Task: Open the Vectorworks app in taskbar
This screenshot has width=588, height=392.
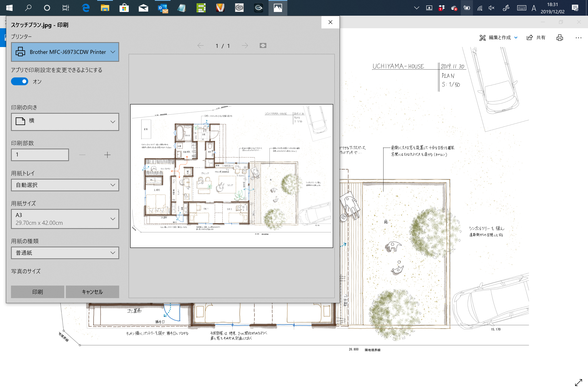Action: (220, 8)
